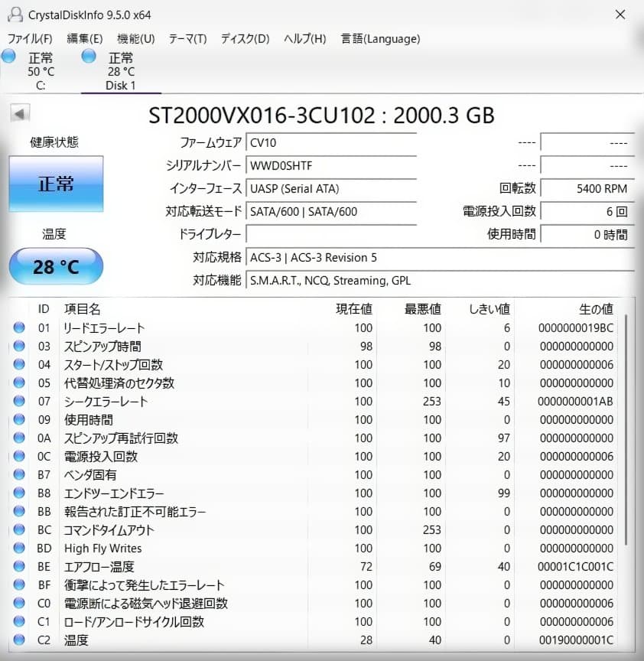The image size is (644, 661).
Task: Open the 機能(U) menu
Action: coord(135,39)
